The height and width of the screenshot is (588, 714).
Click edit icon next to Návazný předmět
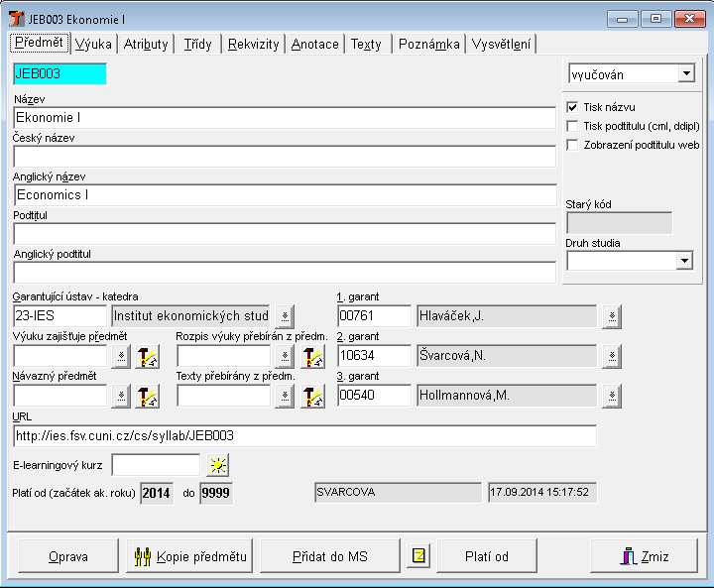pyautogui.click(x=147, y=396)
